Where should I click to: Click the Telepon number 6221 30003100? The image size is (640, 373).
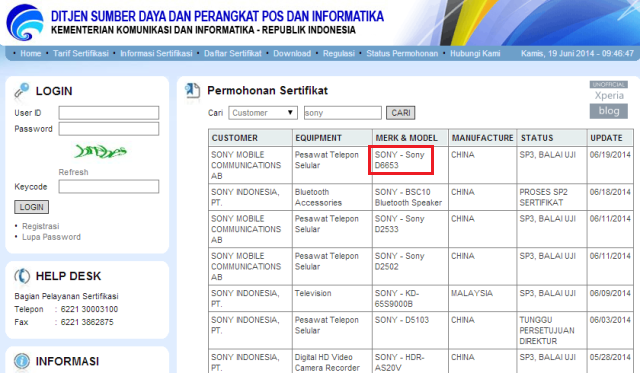pos(89,309)
